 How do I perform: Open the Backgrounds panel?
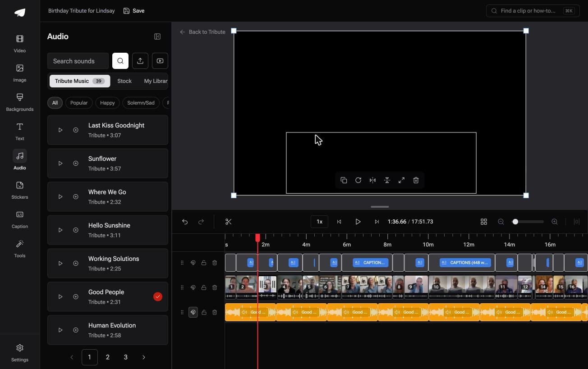tap(20, 102)
